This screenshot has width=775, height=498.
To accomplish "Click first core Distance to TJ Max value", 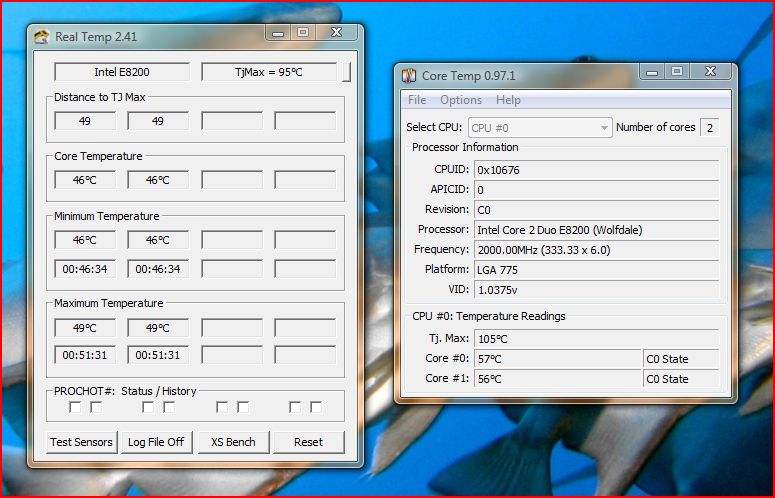I will [85, 121].
